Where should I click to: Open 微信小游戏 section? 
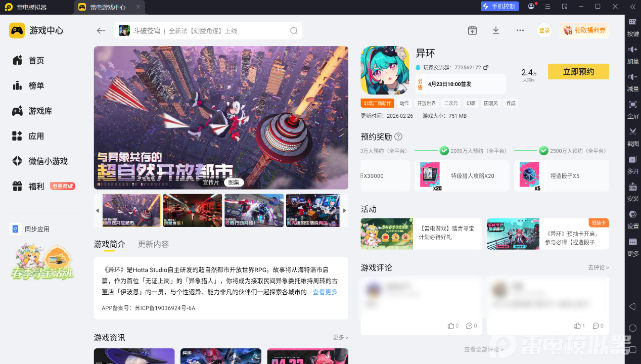click(40, 161)
